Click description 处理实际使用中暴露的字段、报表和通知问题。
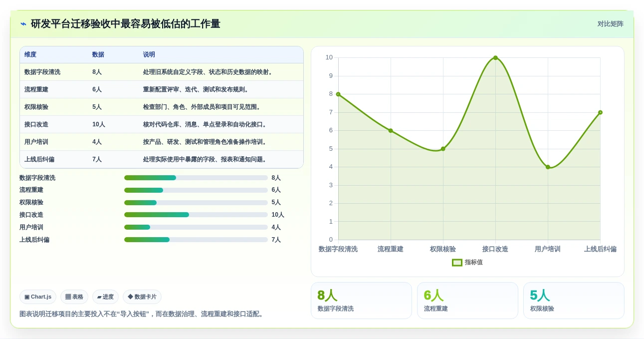Image resolution: width=644 pixels, height=339 pixels. click(x=206, y=159)
